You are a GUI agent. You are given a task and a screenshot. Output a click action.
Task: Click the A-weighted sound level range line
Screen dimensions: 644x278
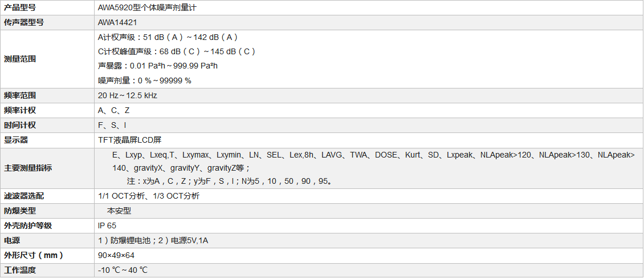pyautogui.click(x=168, y=37)
